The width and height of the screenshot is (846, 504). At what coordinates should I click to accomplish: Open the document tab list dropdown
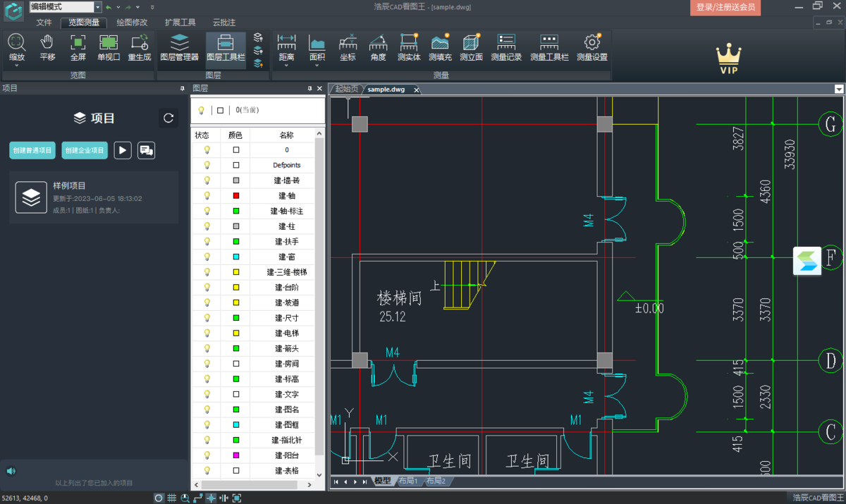839,90
